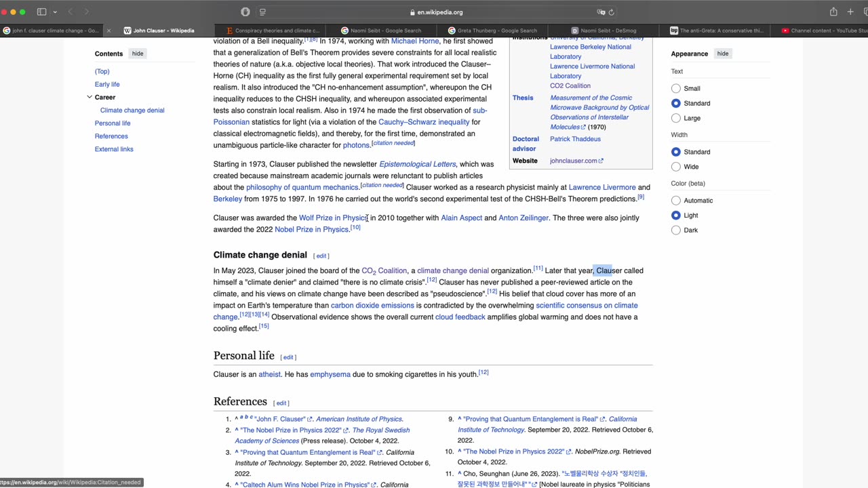Select Wide width option
Viewport: 868px width, 488px height.
[x=675, y=167]
